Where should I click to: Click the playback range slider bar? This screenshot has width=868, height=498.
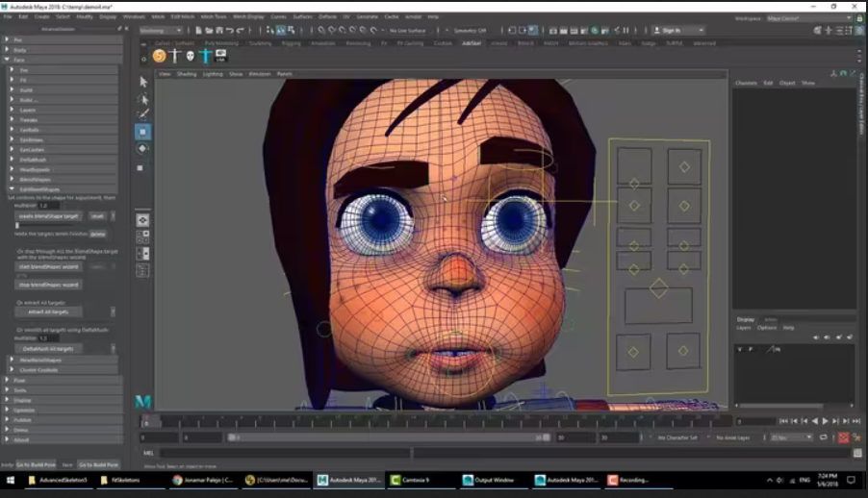coord(389,437)
